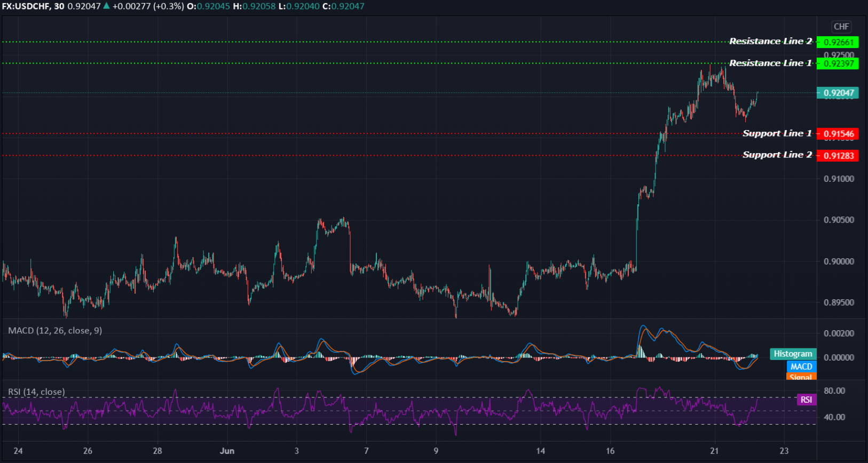Click the 9 date on time axis

tap(436, 451)
